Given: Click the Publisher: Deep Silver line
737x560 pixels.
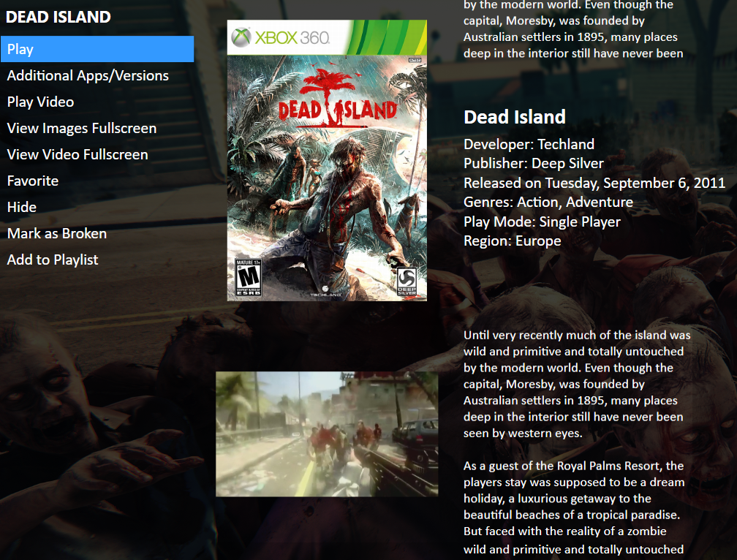Looking at the screenshot, I should click(x=534, y=164).
